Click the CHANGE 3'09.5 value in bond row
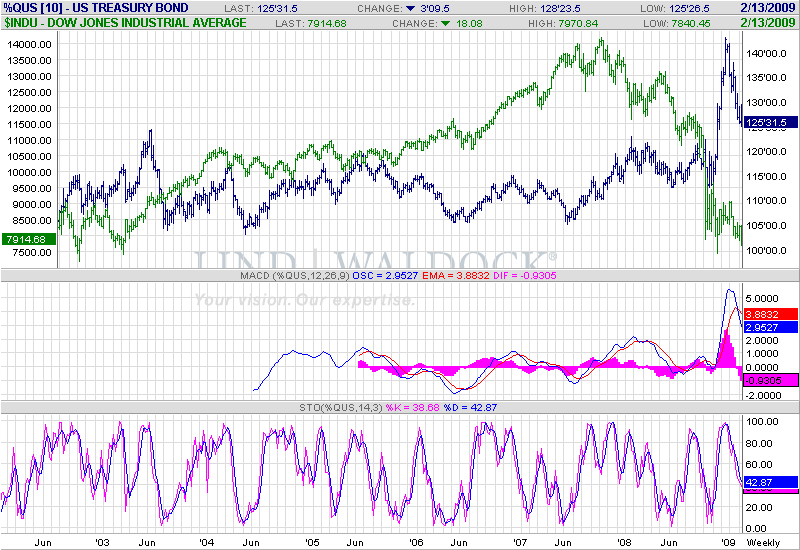 435,9
